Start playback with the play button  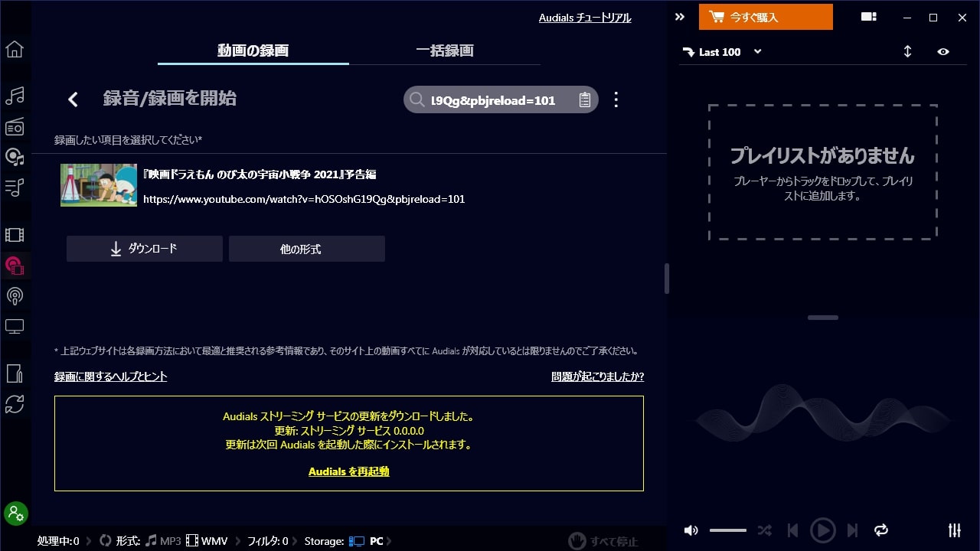[x=823, y=530]
